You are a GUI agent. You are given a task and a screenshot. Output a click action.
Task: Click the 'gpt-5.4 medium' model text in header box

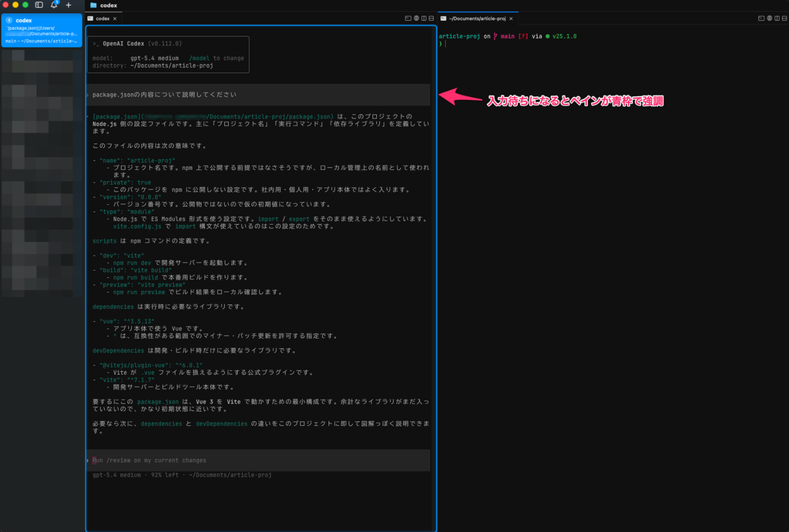[x=154, y=59]
